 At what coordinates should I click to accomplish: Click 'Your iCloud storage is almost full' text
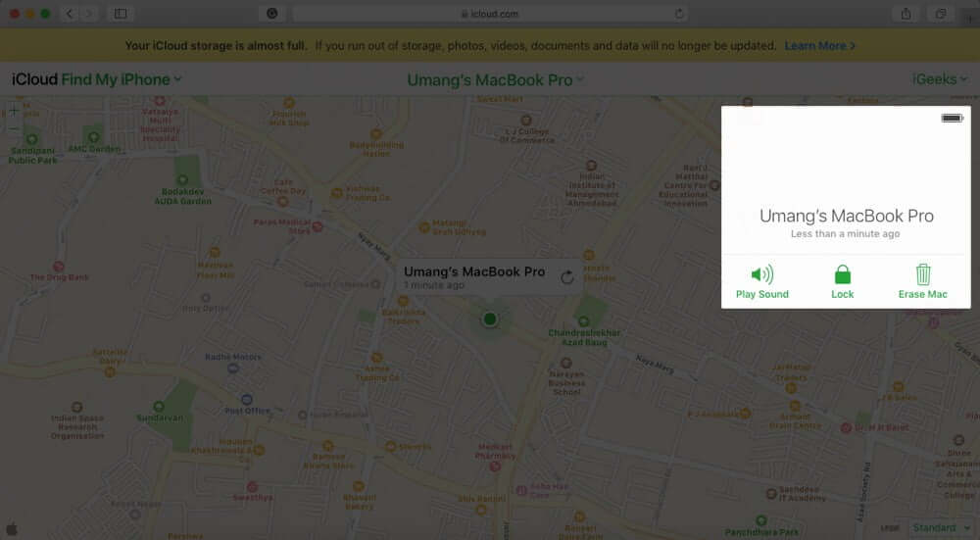(x=216, y=46)
